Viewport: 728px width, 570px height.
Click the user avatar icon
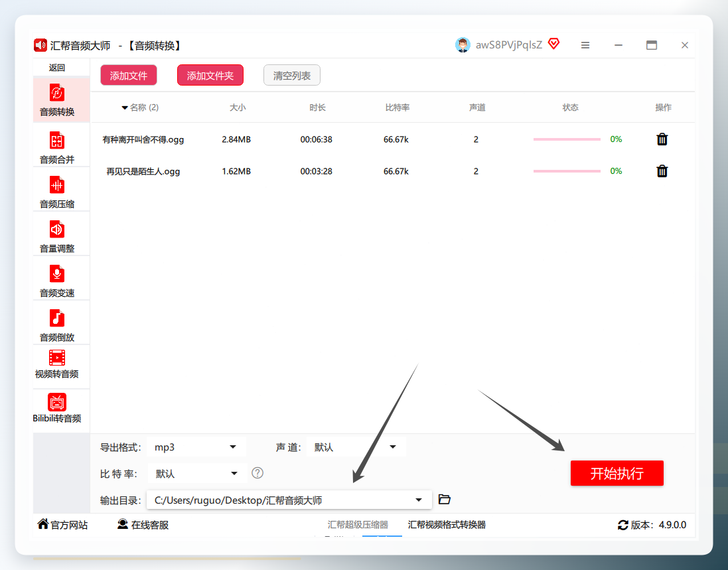(463, 45)
